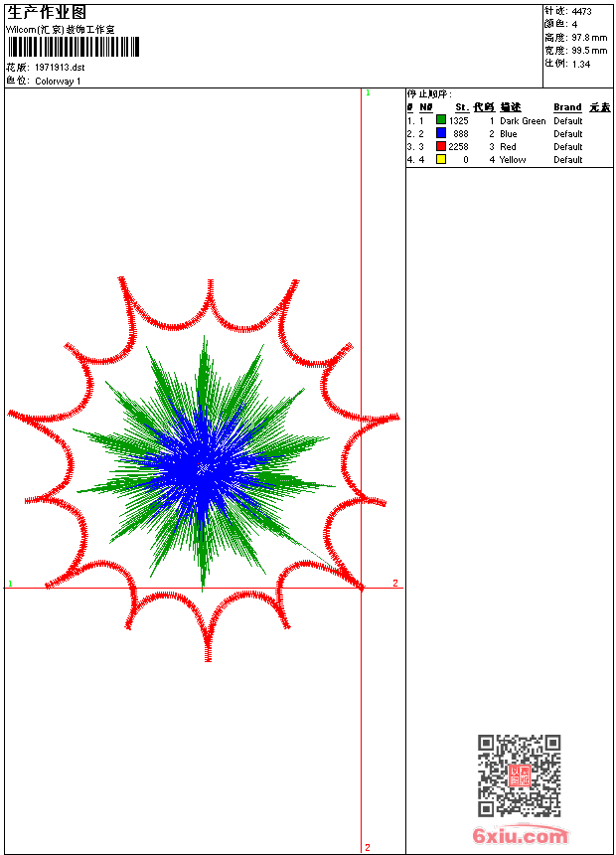The width and height of the screenshot is (616, 855).
Task: Click the red scalloped border top point
Action: (210, 285)
